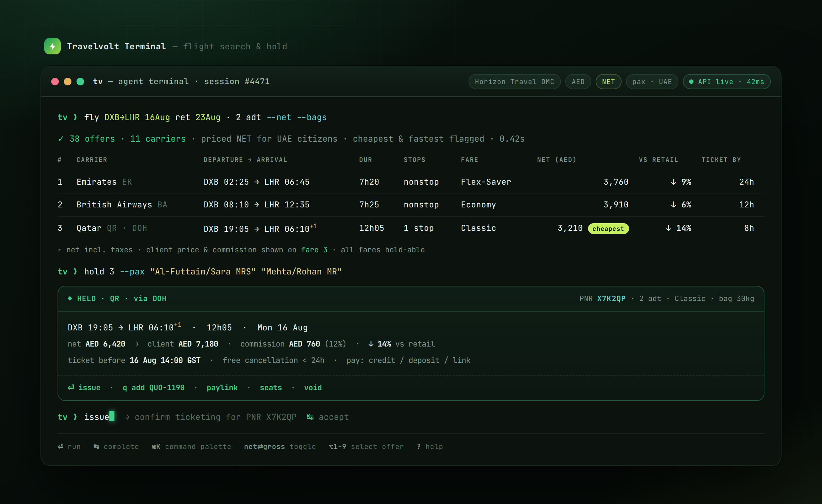
Task: Change passenger nationality pax · UAE pill
Action: [652, 82]
